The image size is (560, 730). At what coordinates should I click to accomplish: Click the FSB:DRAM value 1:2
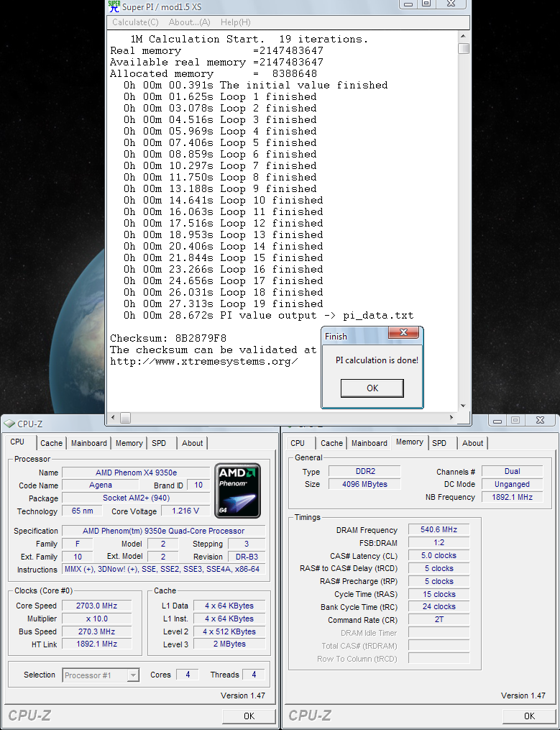point(439,542)
